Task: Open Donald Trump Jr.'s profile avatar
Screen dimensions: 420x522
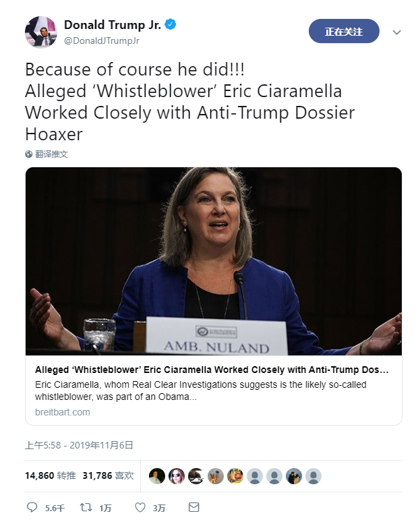Action: click(40, 32)
